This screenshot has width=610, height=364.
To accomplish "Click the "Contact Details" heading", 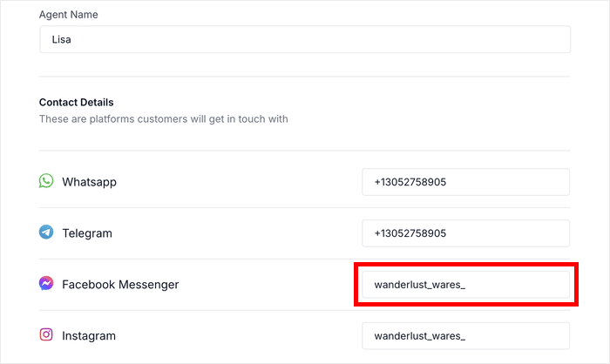I will [76, 103].
